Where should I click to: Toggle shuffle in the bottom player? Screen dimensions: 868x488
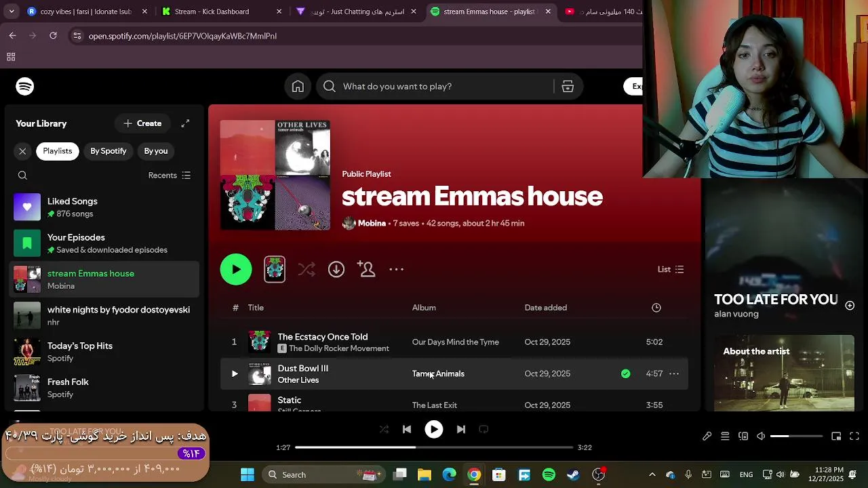(x=384, y=429)
